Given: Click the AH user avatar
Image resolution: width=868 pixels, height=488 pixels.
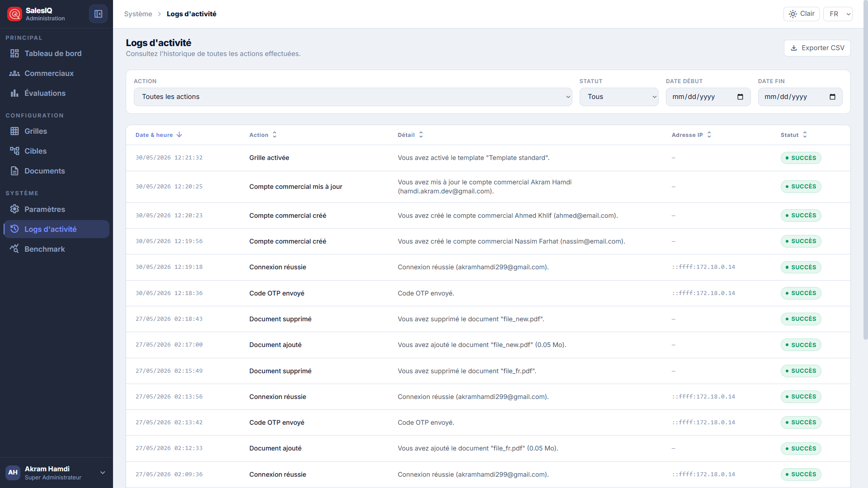Looking at the screenshot, I should click(13, 473).
